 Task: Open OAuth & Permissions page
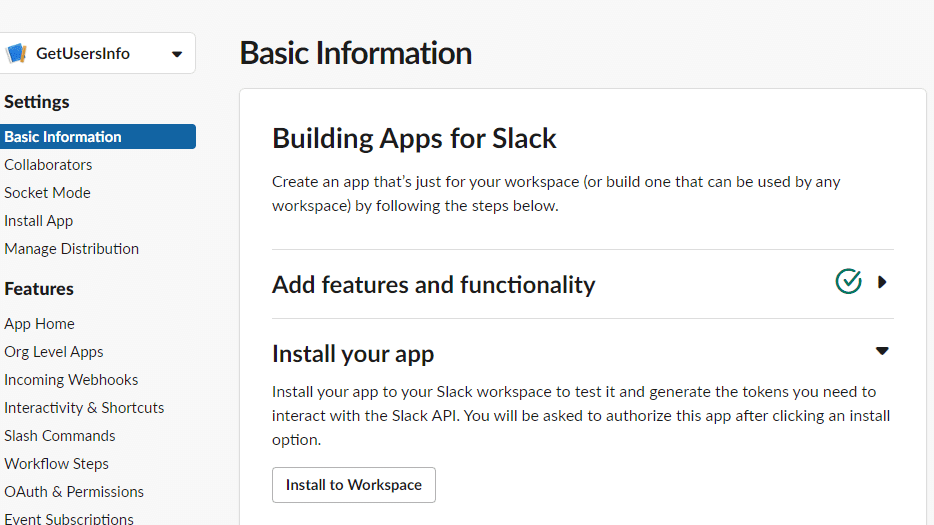click(x=74, y=492)
